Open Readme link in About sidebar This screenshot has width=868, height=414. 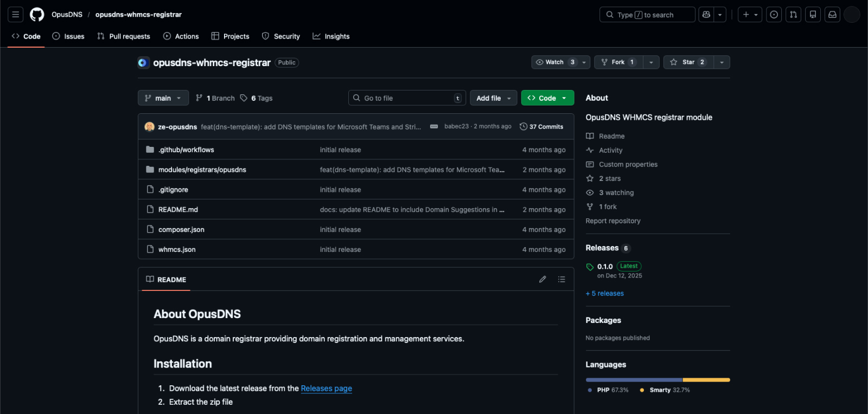605,137
